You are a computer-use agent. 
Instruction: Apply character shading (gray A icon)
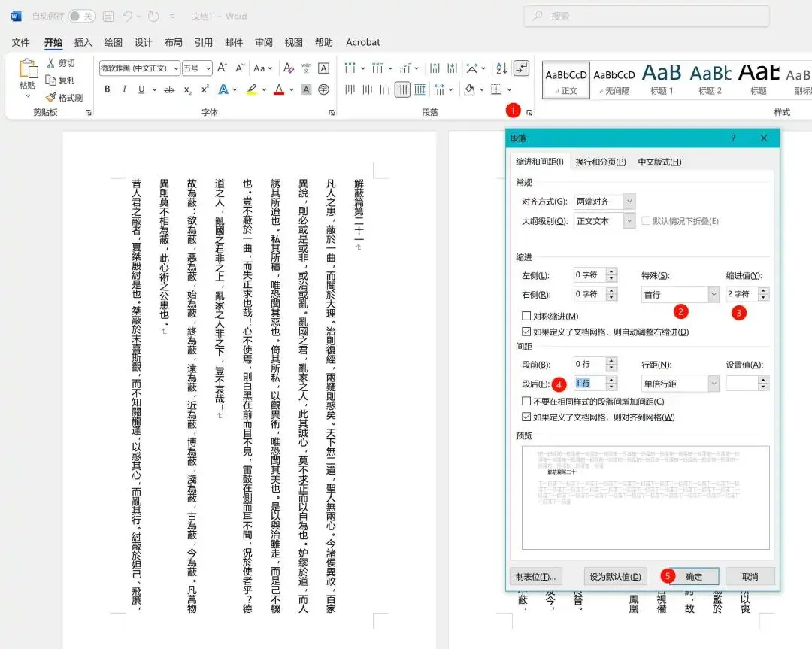pos(306,89)
